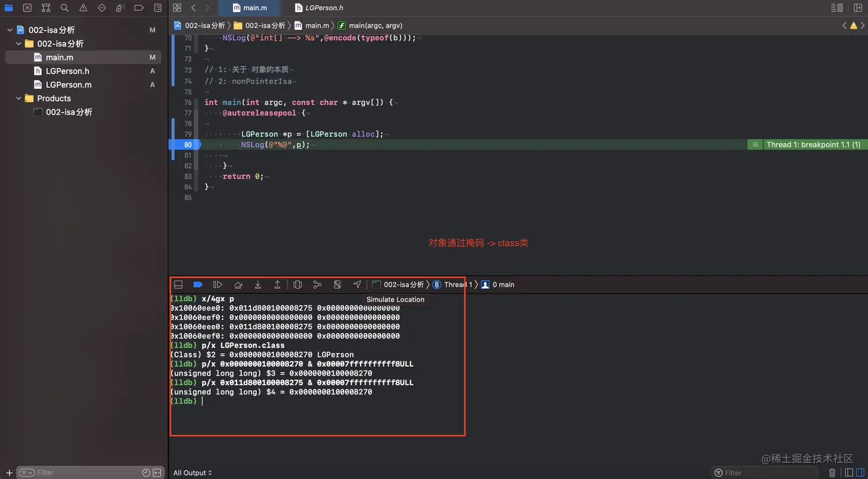
Task: Collapse the 002-isa分析 folder group
Action: 18,44
